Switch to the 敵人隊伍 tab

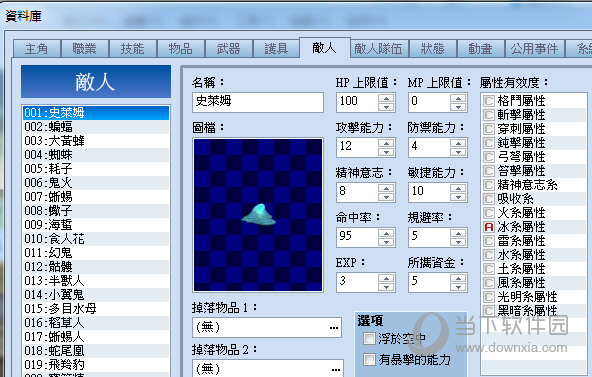pyautogui.click(x=379, y=49)
